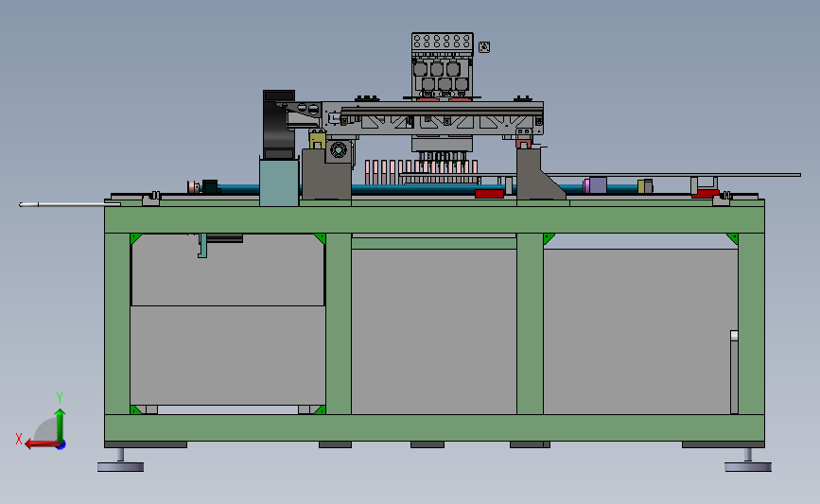Select the bottom green frame beam
The height and width of the screenshot is (504, 820).
[434, 427]
